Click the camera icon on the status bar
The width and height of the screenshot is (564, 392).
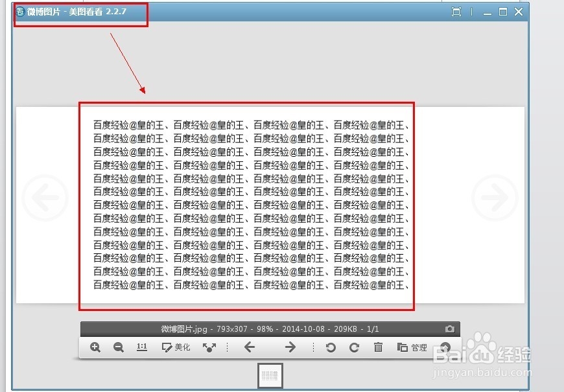click(x=450, y=329)
